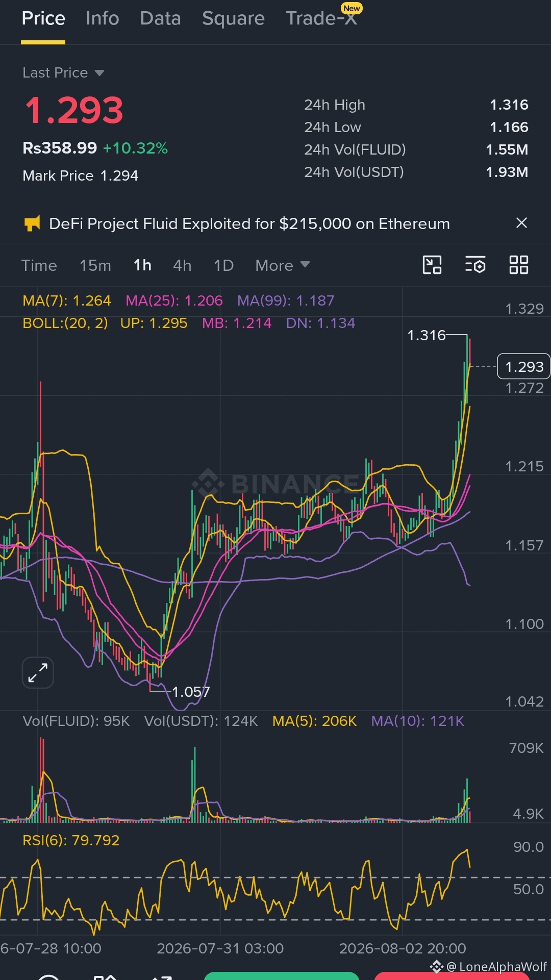
Task: Click the 1.316 high price marker
Action: pos(427,336)
